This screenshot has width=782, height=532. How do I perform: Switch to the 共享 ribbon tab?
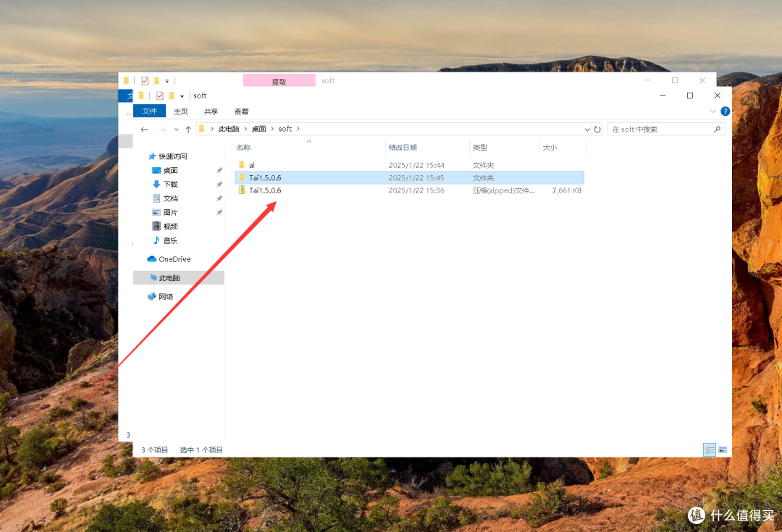[211, 111]
